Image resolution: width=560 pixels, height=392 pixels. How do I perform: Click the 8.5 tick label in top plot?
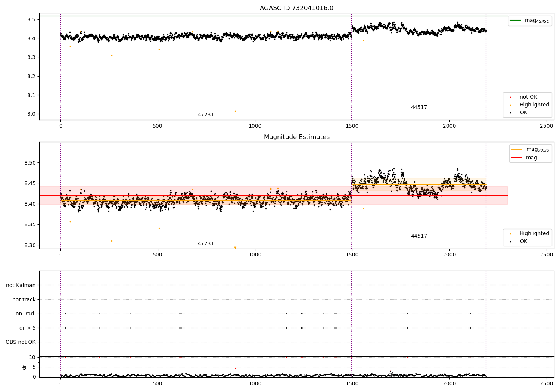pyautogui.click(x=31, y=19)
